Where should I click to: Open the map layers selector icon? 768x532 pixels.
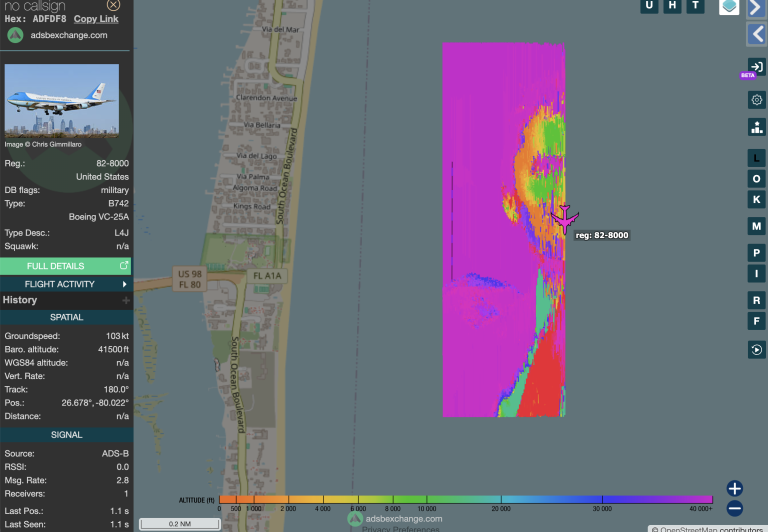(729, 7)
